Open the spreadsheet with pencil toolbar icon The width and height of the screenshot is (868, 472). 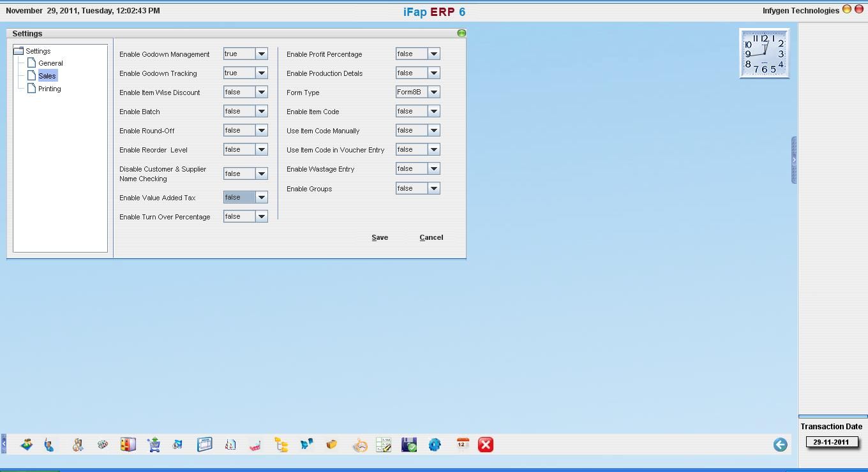coord(384,445)
